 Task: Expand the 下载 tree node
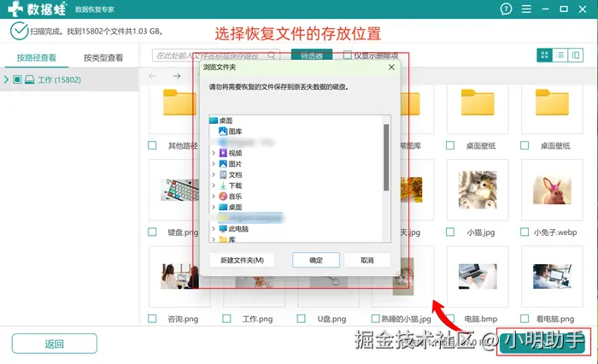click(x=214, y=185)
